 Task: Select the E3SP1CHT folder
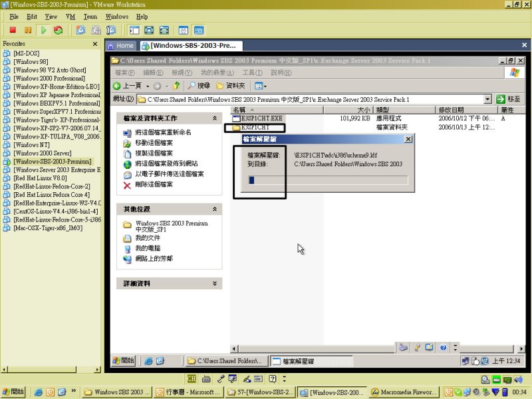(251, 127)
